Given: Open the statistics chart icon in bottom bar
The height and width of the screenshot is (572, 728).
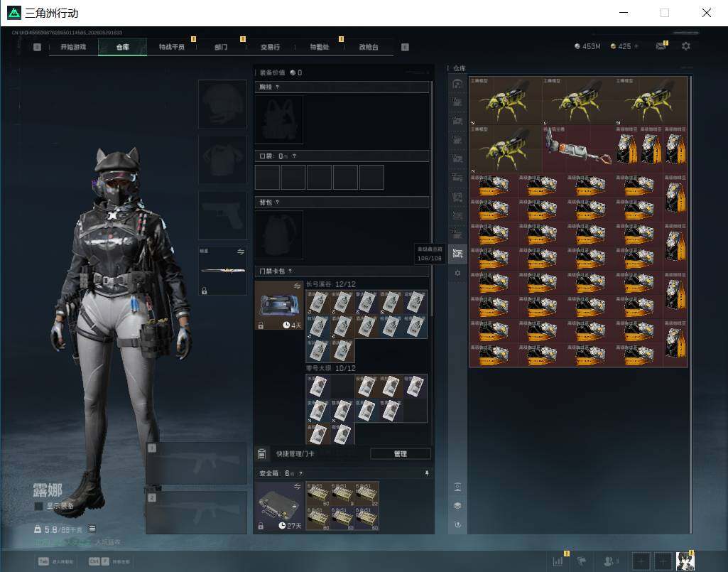Looking at the screenshot, I should click(x=558, y=561).
